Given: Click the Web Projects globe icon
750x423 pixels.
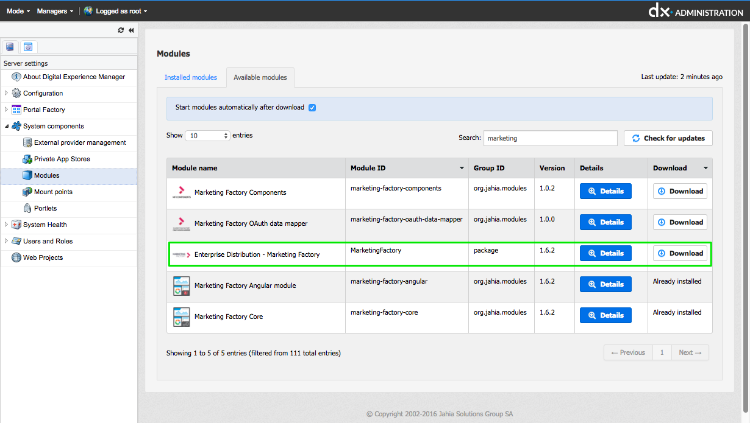Looking at the screenshot, I should (16, 257).
